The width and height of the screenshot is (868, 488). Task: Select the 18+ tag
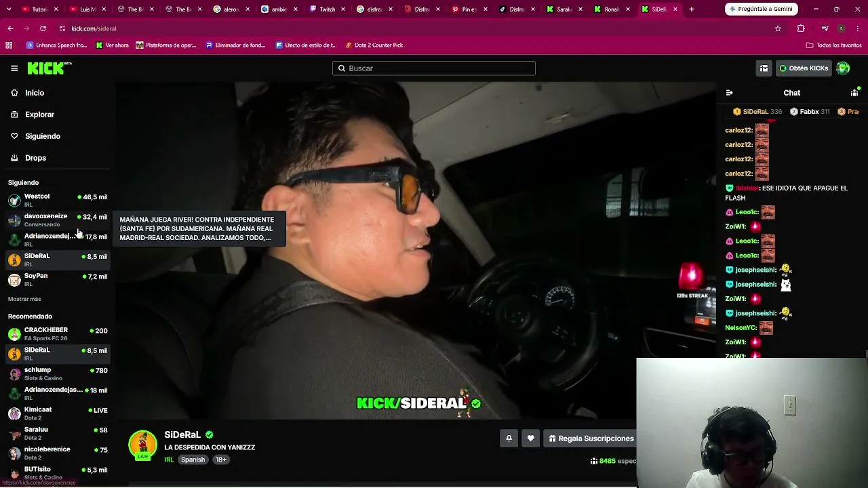220,460
